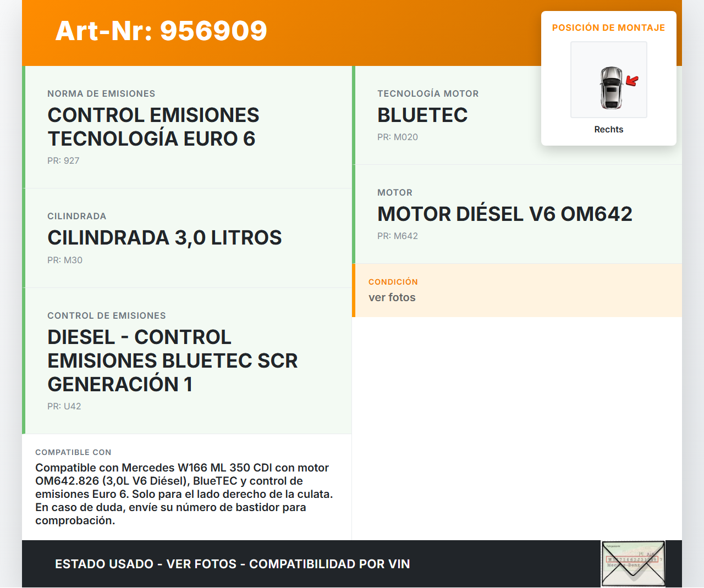Click the lone CILINDRADA label

77,217
